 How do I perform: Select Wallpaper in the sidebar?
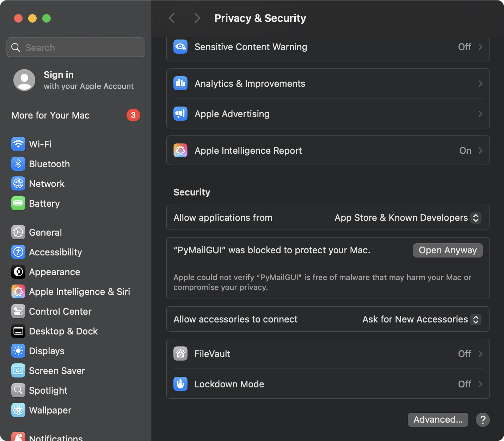(76, 410)
